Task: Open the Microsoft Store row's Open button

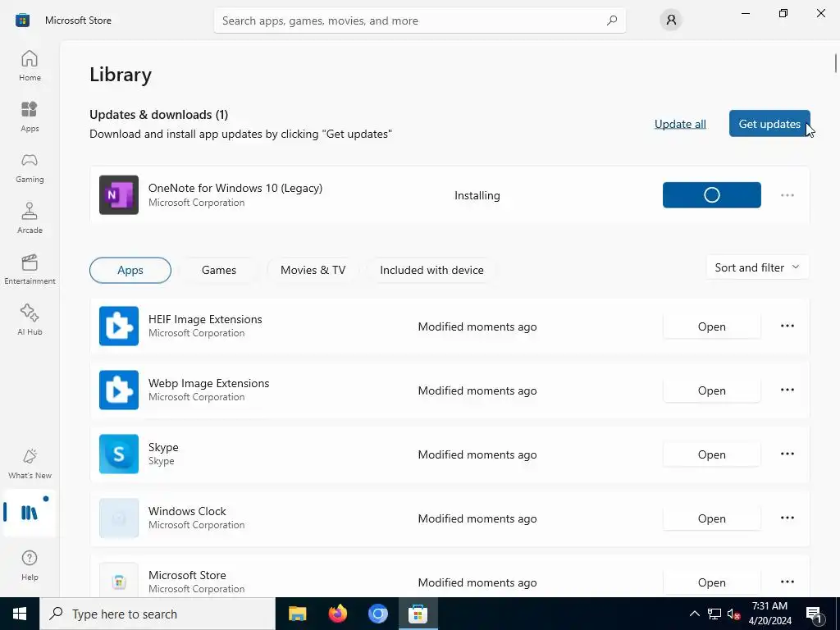Action: tap(711, 582)
